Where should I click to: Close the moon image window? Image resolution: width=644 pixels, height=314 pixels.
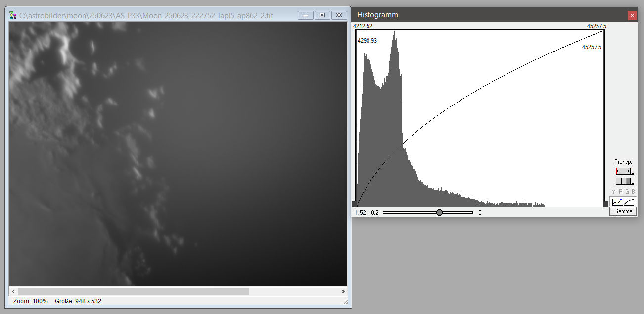[339, 15]
